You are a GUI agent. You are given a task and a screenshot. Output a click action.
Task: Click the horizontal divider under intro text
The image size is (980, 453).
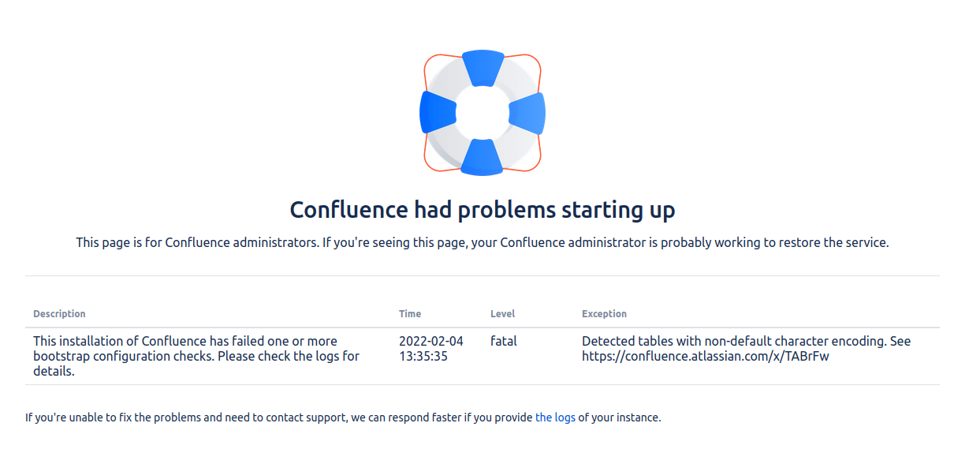click(x=483, y=275)
